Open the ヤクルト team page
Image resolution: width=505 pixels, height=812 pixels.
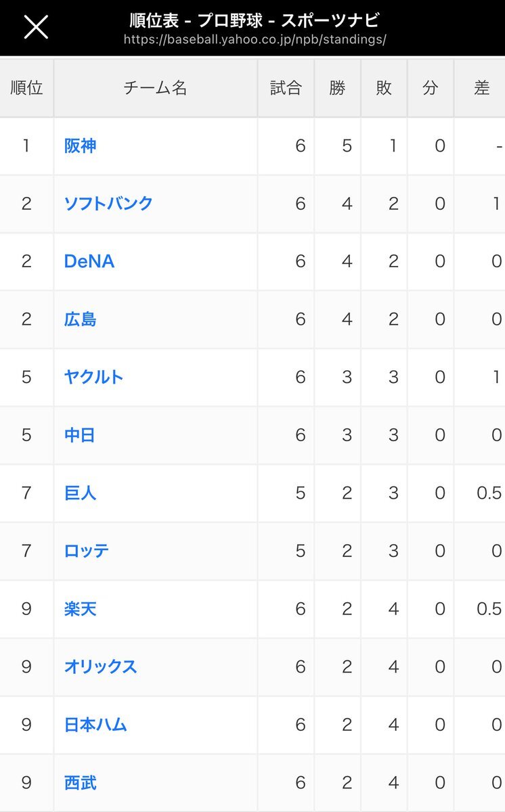click(x=93, y=377)
